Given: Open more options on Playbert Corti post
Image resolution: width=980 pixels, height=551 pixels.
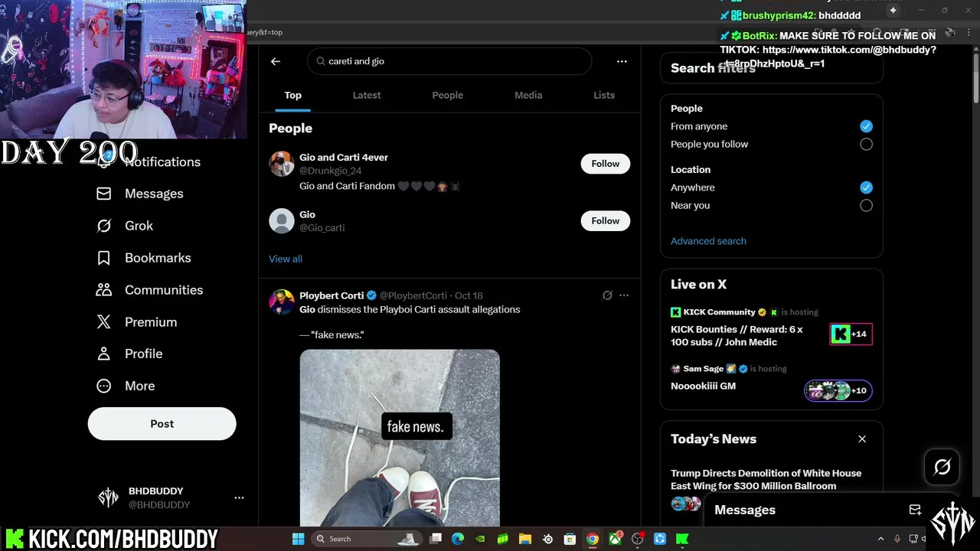Looking at the screenshot, I should tap(624, 295).
